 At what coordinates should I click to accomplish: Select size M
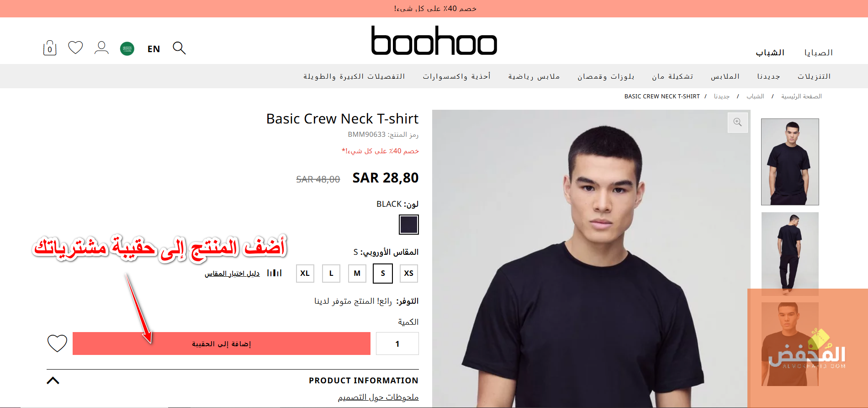[357, 273]
